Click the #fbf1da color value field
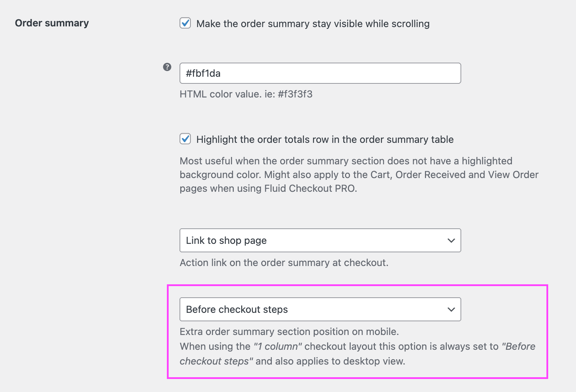This screenshot has width=576, height=392. (320, 73)
